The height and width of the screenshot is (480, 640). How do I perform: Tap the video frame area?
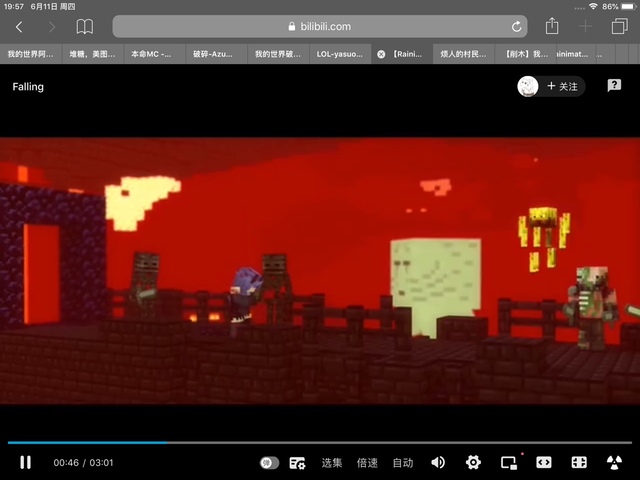320,271
